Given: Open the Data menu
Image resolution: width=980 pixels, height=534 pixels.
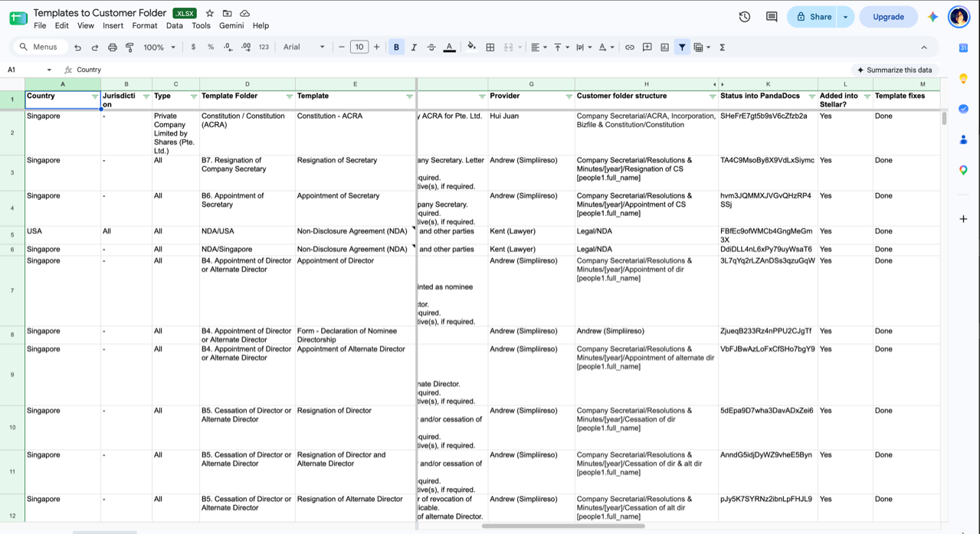Looking at the screenshot, I should coord(175,26).
